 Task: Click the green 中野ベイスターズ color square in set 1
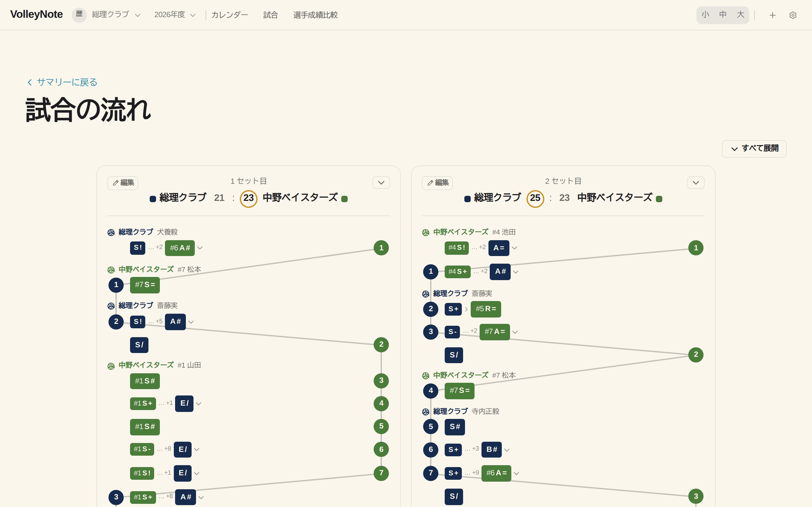pyautogui.click(x=344, y=199)
